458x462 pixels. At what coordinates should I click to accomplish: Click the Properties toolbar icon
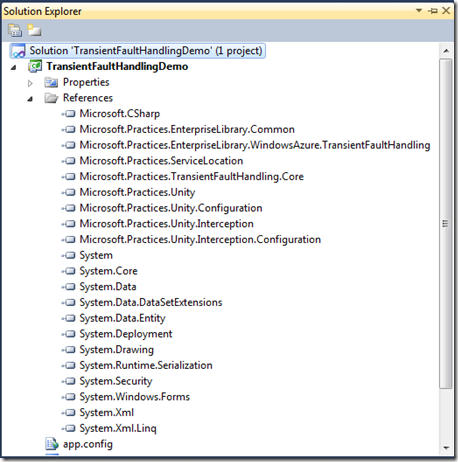click(x=15, y=30)
